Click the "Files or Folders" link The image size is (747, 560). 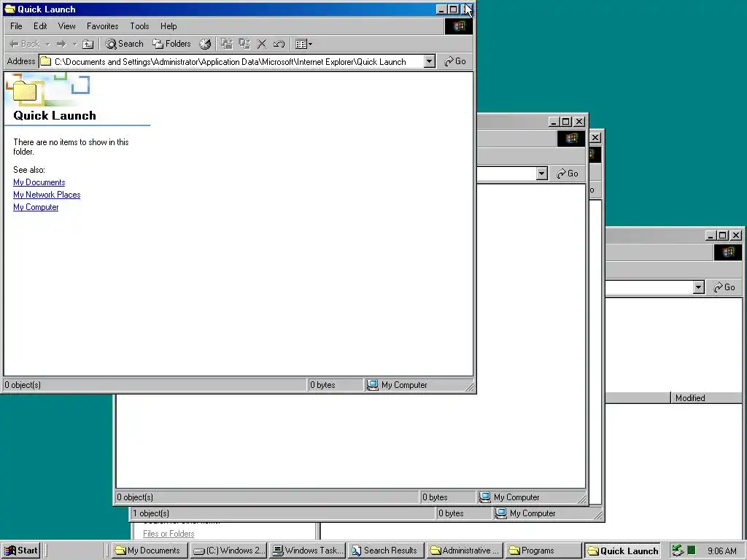click(169, 534)
